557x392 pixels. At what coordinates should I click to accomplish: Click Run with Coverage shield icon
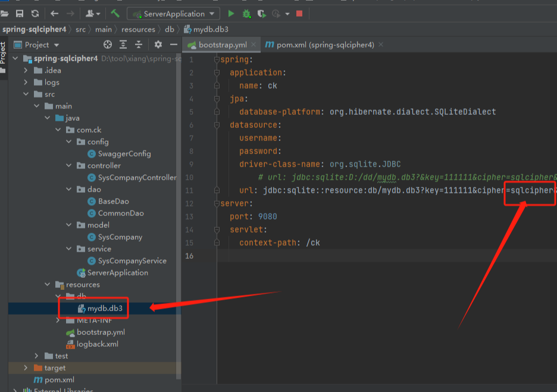(261, 14)
